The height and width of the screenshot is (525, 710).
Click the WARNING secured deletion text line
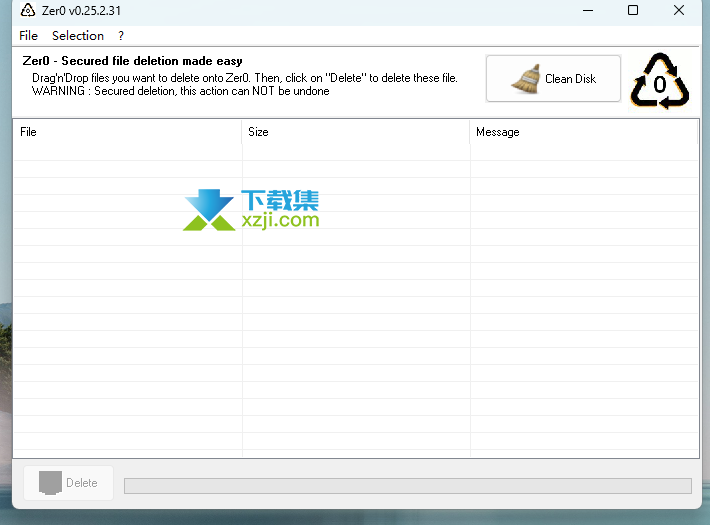pos(180,91)
